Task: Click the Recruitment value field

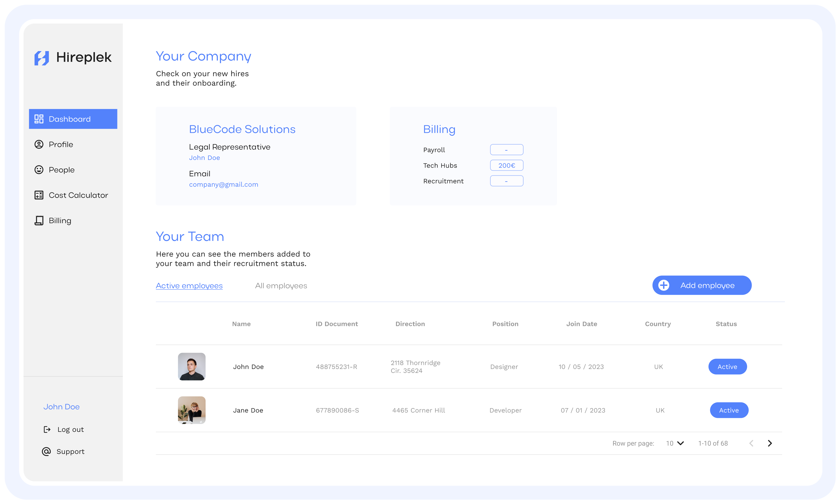Action: coord(506,181)
